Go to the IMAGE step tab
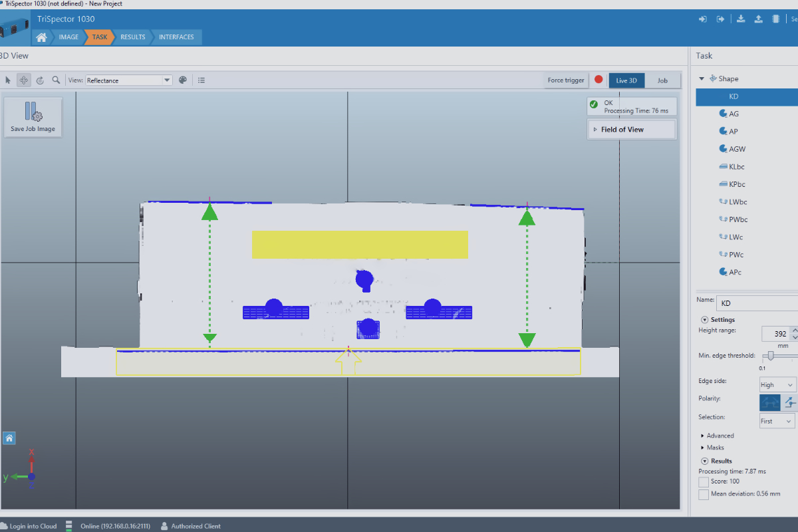 point(68,37)
